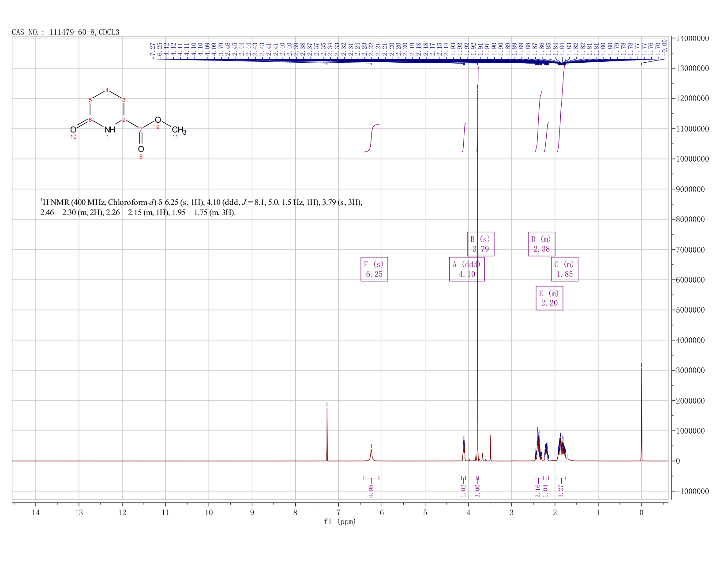728x563 pixels.
Task: Click the 2.16 integral value label
Action: 538,491
